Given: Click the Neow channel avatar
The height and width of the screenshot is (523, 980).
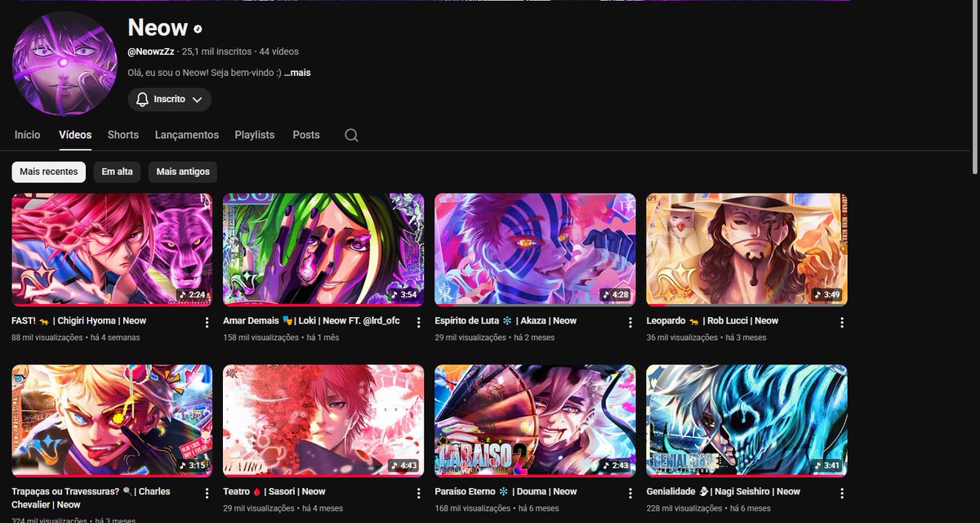Looking at the screenshot, I should pos(65,64).
